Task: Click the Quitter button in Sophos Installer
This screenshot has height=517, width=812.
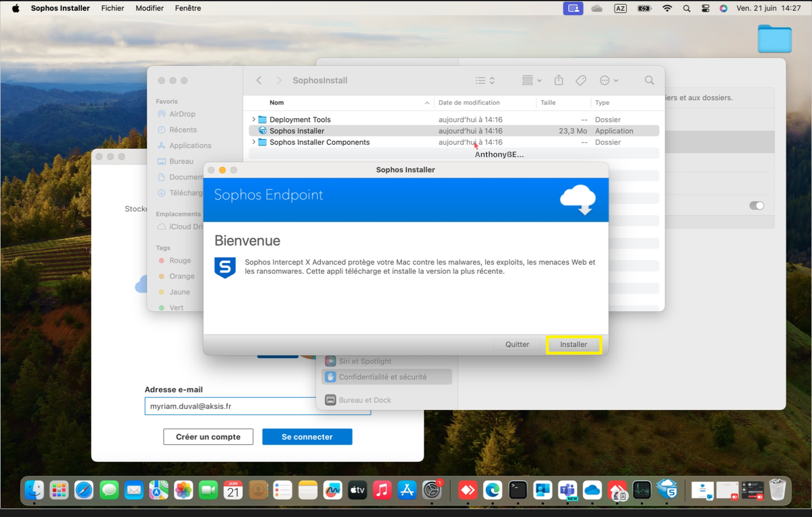Action: tap(517, 345)
